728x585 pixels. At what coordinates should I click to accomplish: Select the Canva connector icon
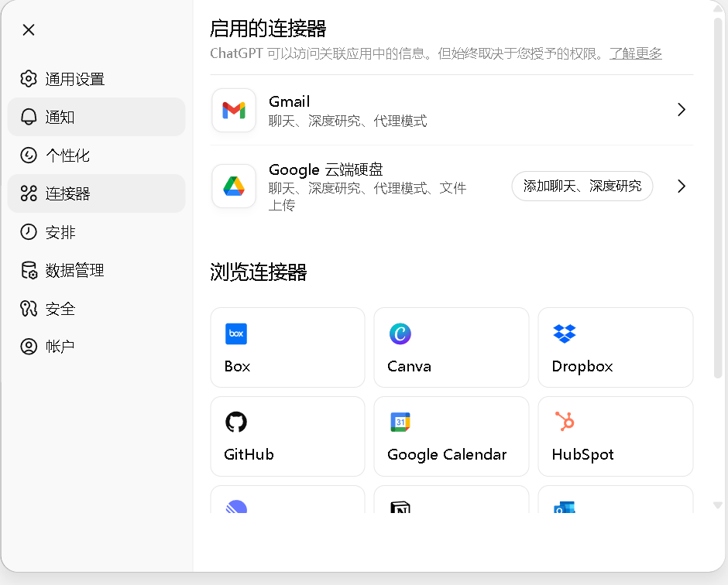[400, 334]
